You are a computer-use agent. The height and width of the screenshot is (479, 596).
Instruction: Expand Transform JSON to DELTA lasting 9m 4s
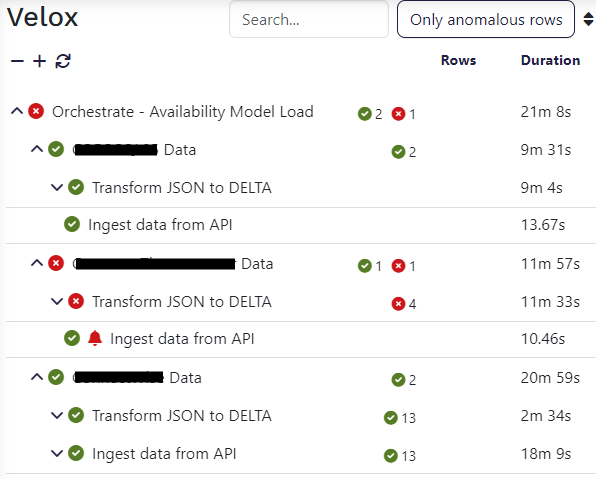pos(57,187)
